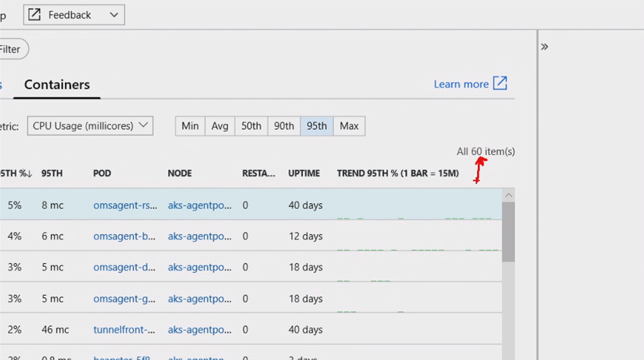
Task: Select the Max aggregation option
Action: tap(349, 126)
